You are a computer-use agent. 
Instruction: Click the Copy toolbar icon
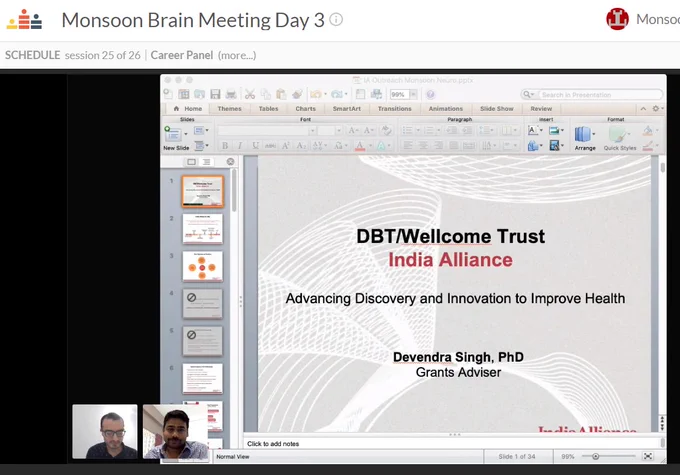266,94
